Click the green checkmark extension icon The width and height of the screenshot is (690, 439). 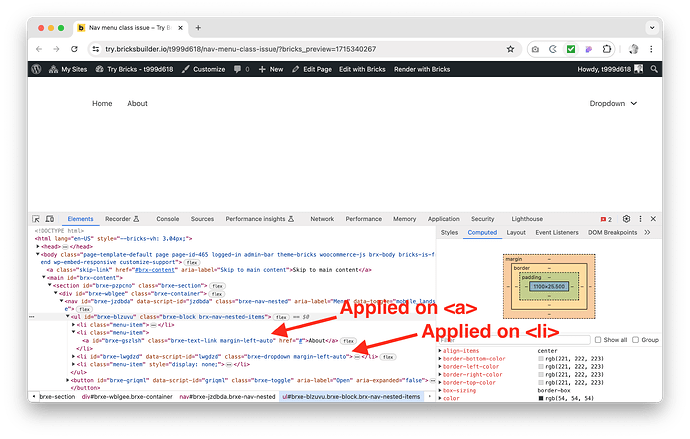click(x=571, y=49)
